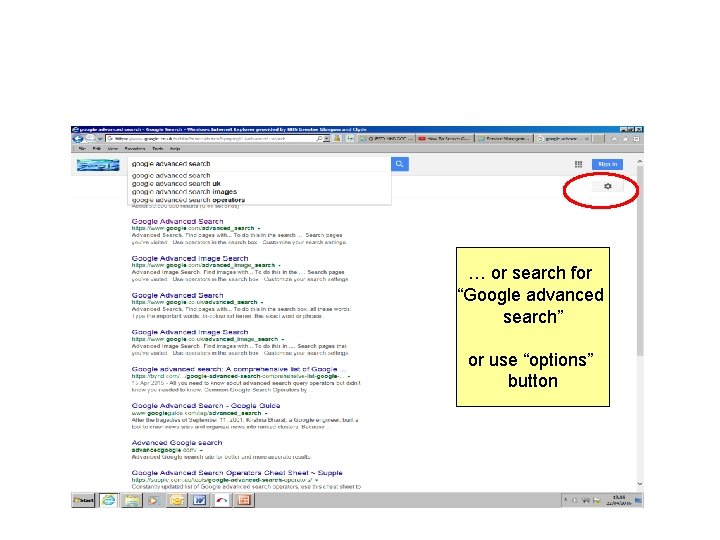
Task: Open the Tools menu
Action: coord(158,149)
